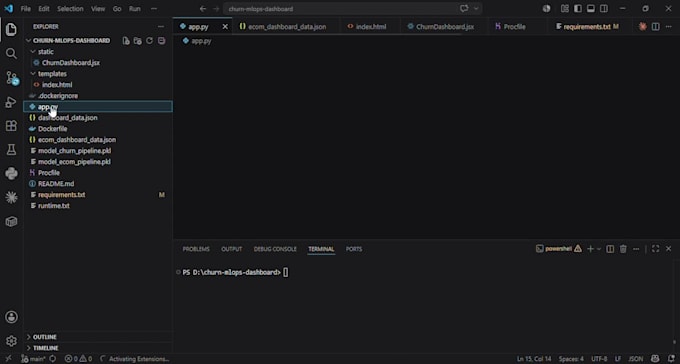Open Customize Layout button
Screen dimensions: 680x364
(x=565, y=9)
